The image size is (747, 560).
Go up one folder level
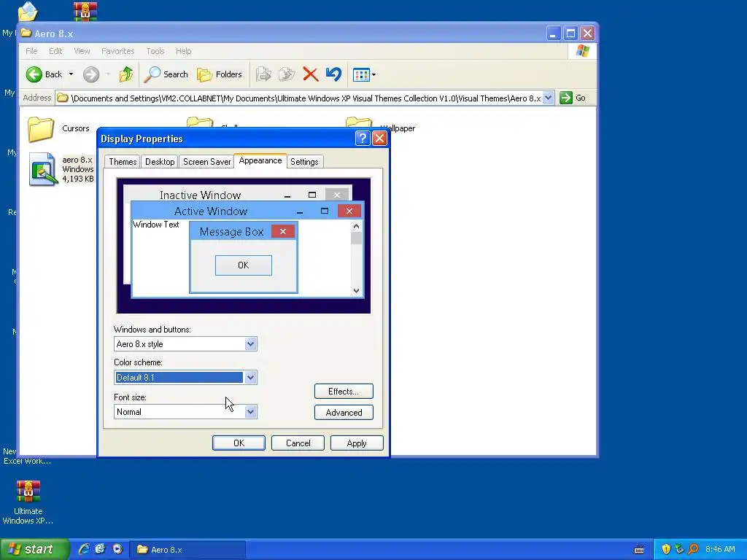click(126, 74)
